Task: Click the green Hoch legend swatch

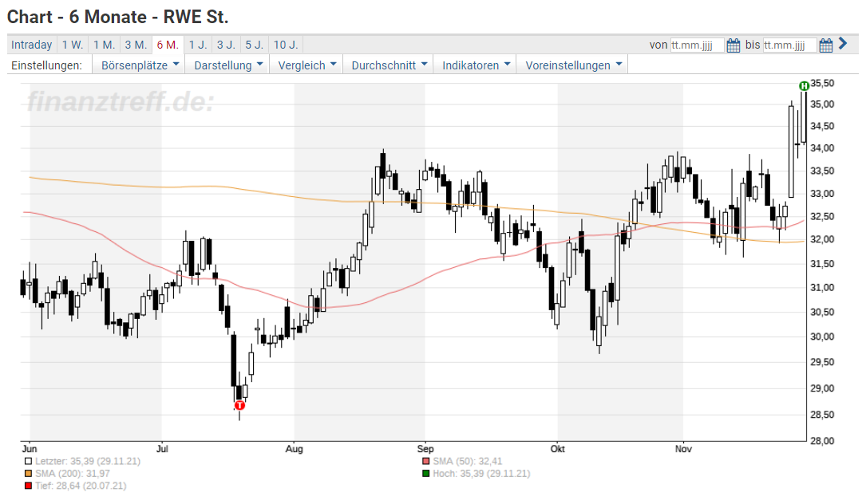Action: 426,474
